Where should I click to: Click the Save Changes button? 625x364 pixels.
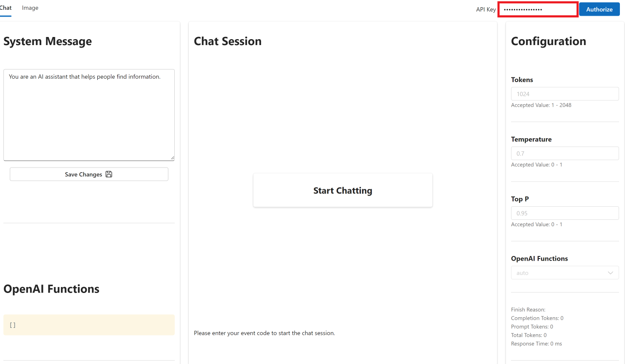point(89,174)
